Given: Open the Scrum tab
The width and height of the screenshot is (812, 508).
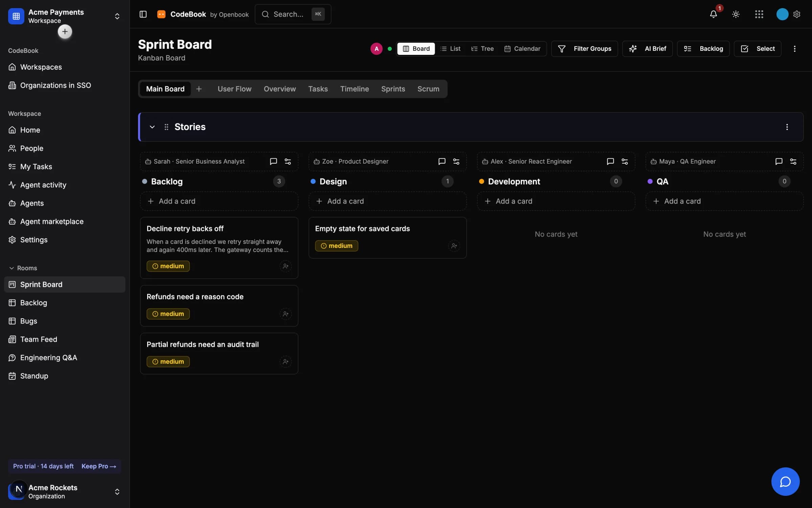Looking at the screenshot, I should coord(428,89).
